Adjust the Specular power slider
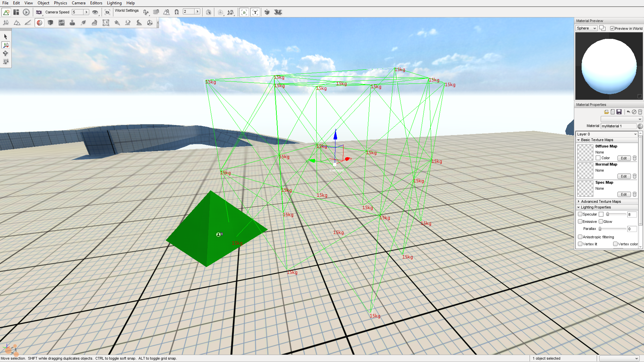This screenshot has height=362, width=644. 616,214
